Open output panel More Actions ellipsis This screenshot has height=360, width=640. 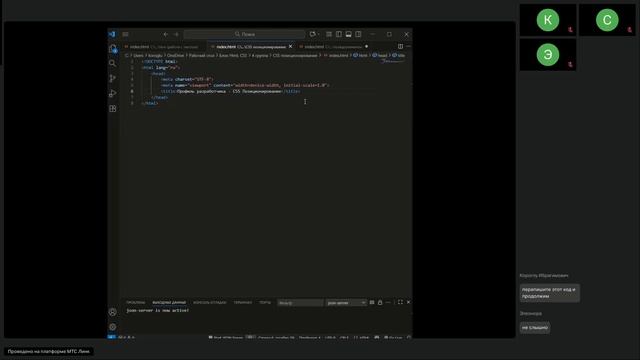coord(388,302)
